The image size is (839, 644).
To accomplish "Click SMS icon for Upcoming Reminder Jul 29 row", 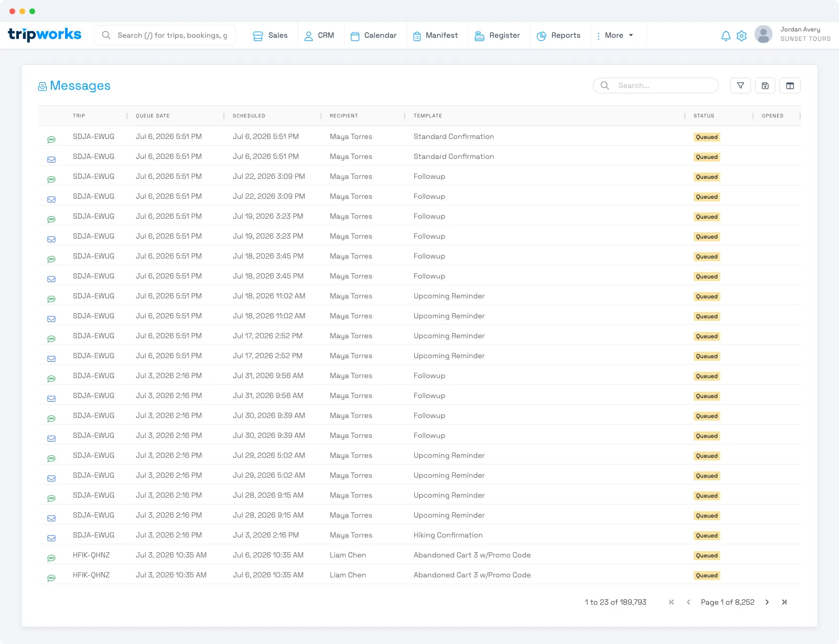I will [51, 458].
